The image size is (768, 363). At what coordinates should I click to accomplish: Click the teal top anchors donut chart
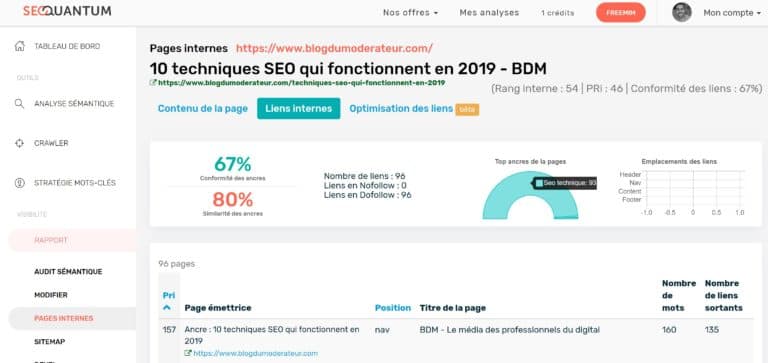tap(530, 196)
